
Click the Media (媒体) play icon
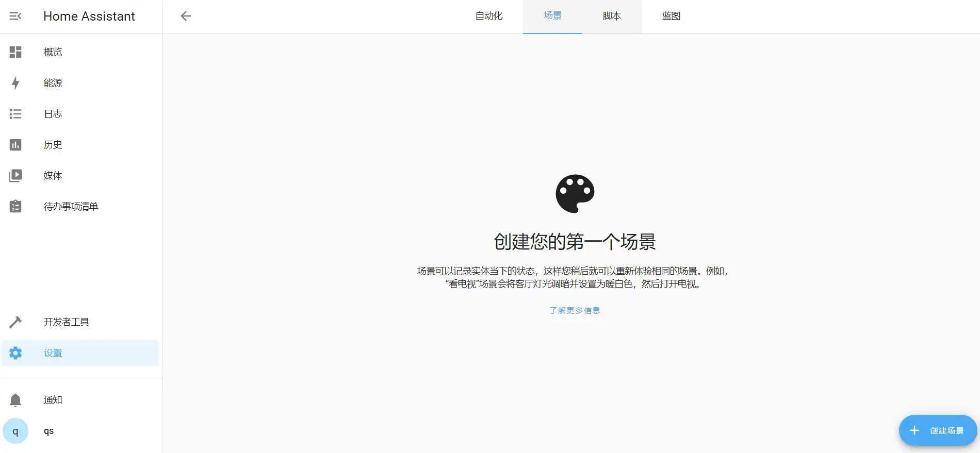[15, 176]
